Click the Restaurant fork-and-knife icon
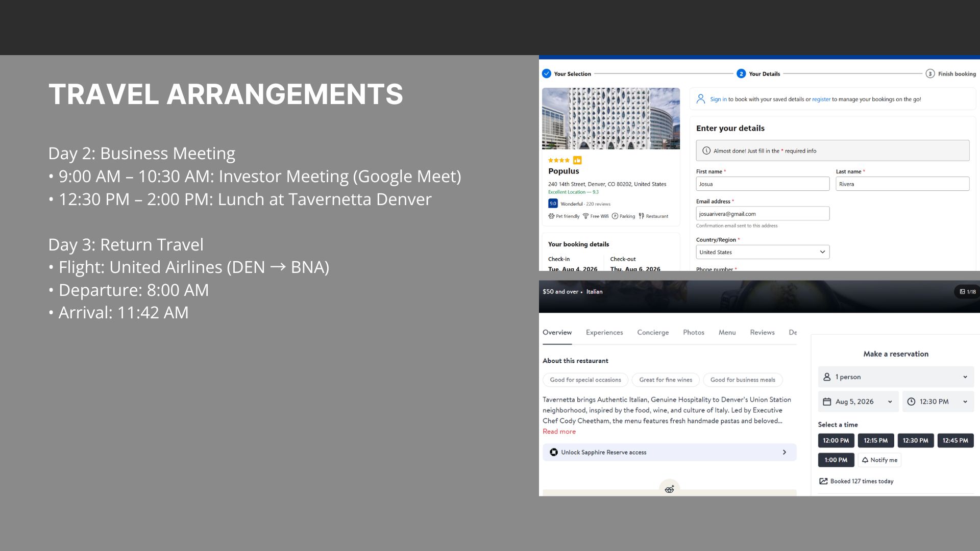 click(x=641, y=216)
